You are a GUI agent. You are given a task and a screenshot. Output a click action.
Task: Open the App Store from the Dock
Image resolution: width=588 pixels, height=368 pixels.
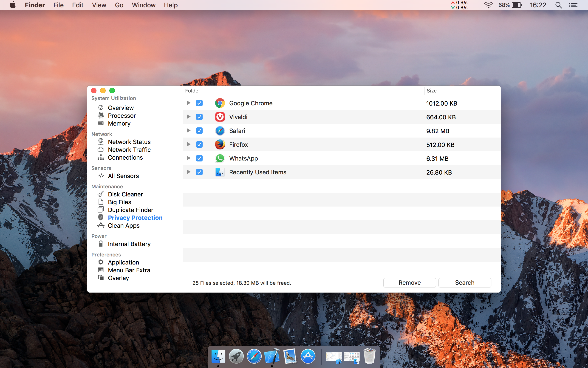(308, 356)
